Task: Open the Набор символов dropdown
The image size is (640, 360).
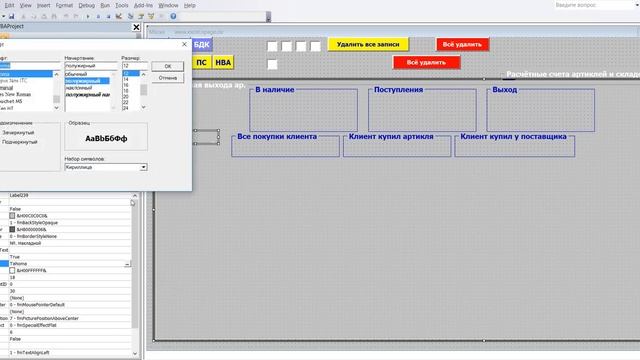Action: coord(143,167)
